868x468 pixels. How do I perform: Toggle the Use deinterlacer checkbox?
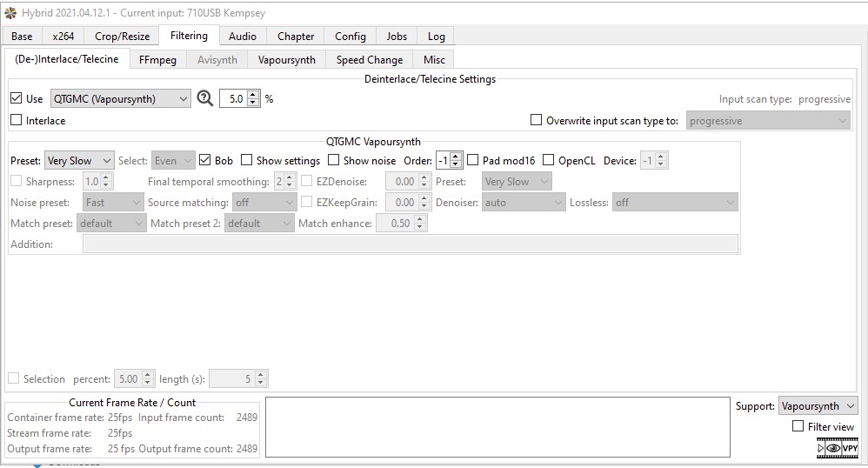[x=17, y=98]
